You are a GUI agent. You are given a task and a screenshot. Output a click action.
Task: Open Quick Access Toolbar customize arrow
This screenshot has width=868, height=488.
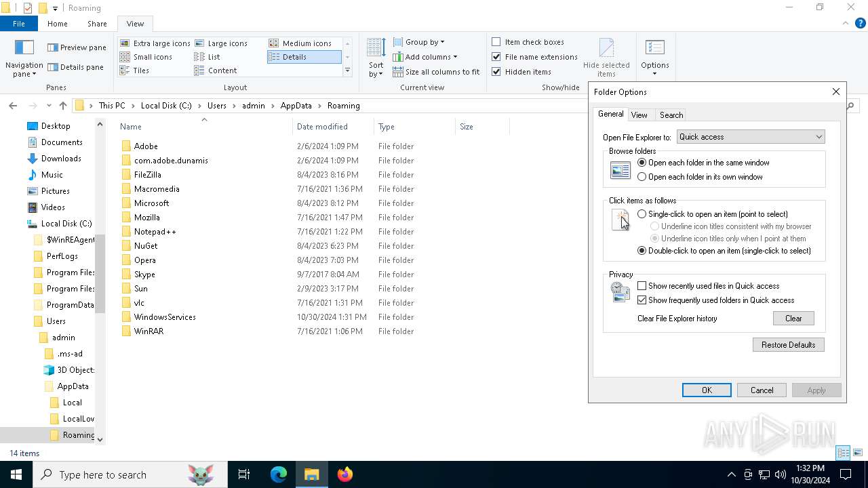(x=56, y=9)
